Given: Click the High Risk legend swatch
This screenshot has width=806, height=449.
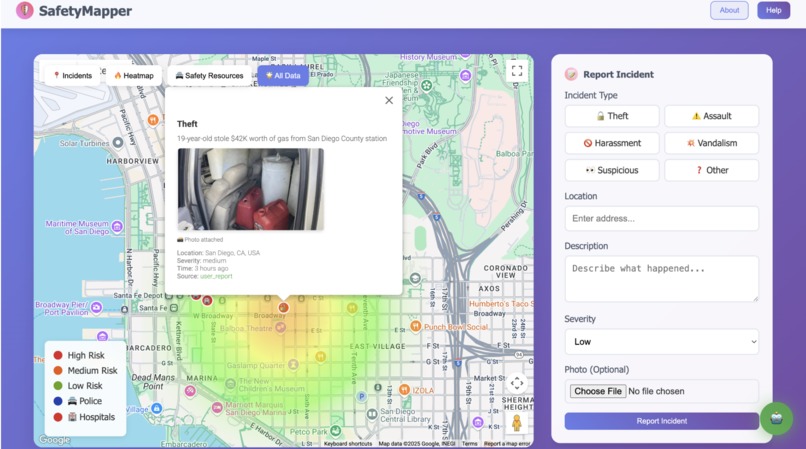Looking at the screenshot, I should (58, 355).
